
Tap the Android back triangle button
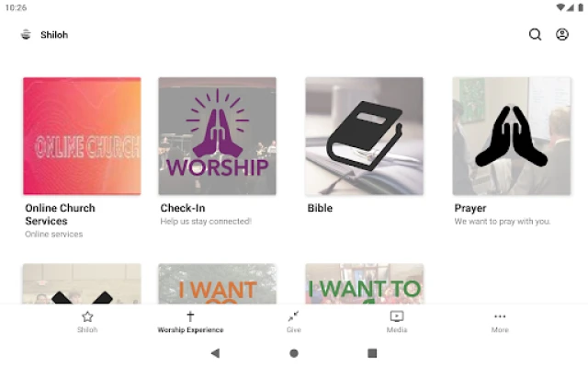[x=215, y=353]
